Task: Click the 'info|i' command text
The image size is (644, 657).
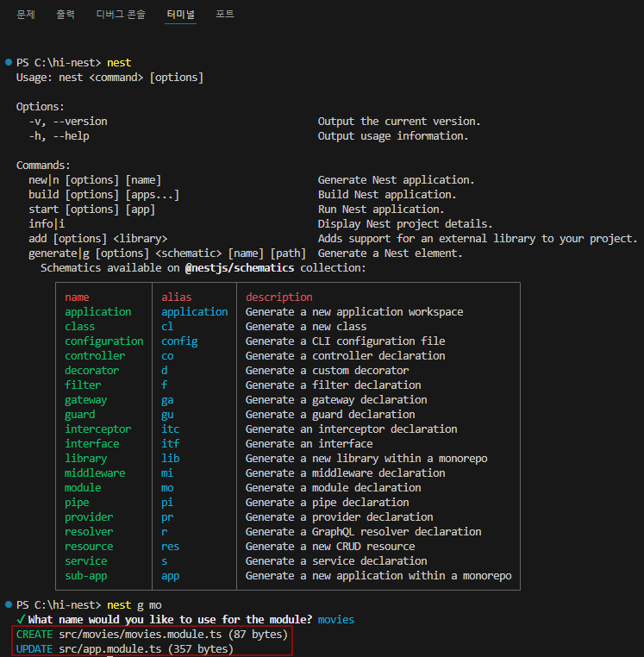Action: [47, 224]
